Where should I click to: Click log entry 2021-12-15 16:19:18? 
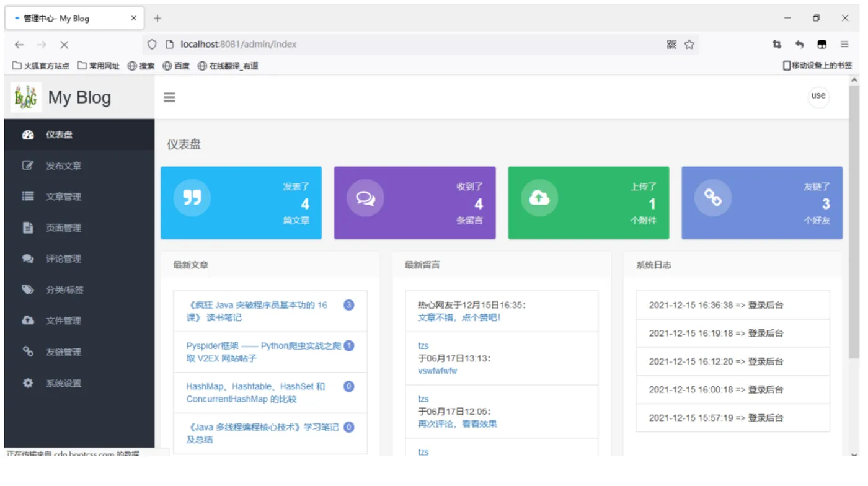tap(733, 334)
